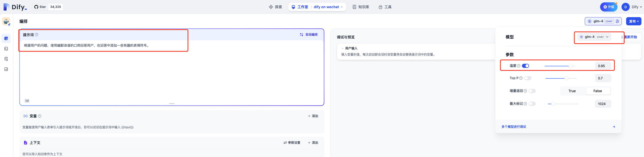Go to the 探索 explore tab

(x=276, y=7)
